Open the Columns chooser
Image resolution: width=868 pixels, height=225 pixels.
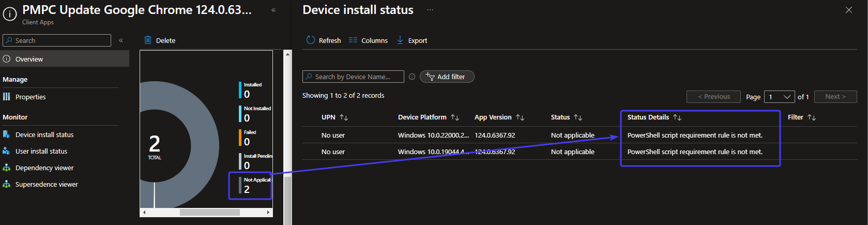(x=368, y=40)
